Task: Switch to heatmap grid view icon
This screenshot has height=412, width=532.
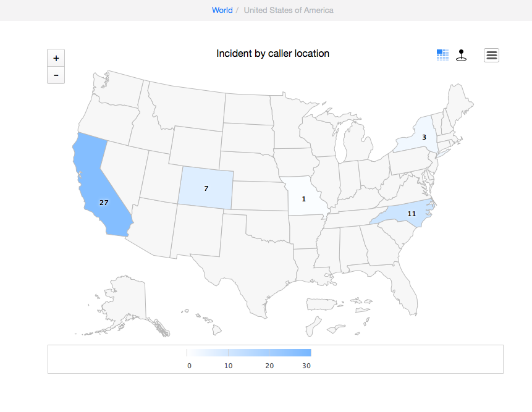Action: [x=442, y=55]
